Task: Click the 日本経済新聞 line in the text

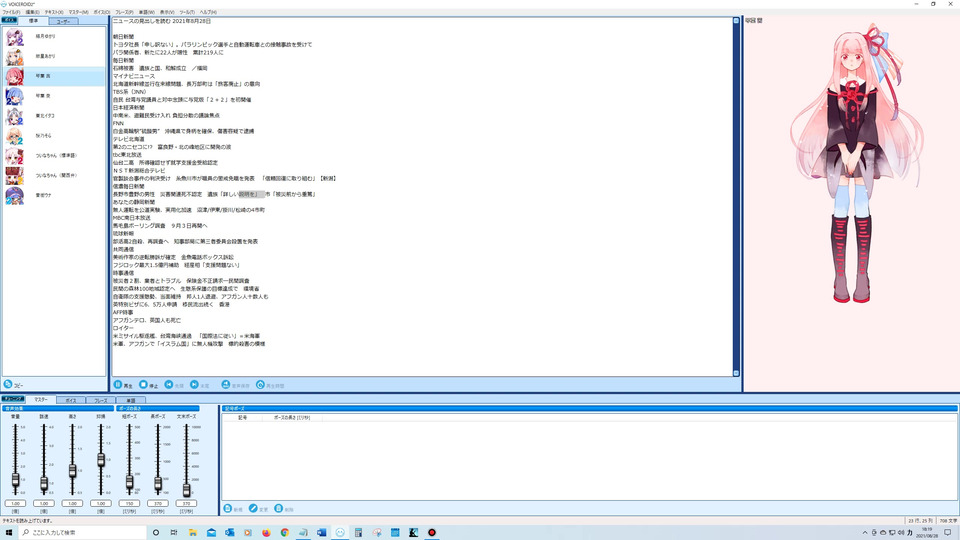Action: (129, 107)
